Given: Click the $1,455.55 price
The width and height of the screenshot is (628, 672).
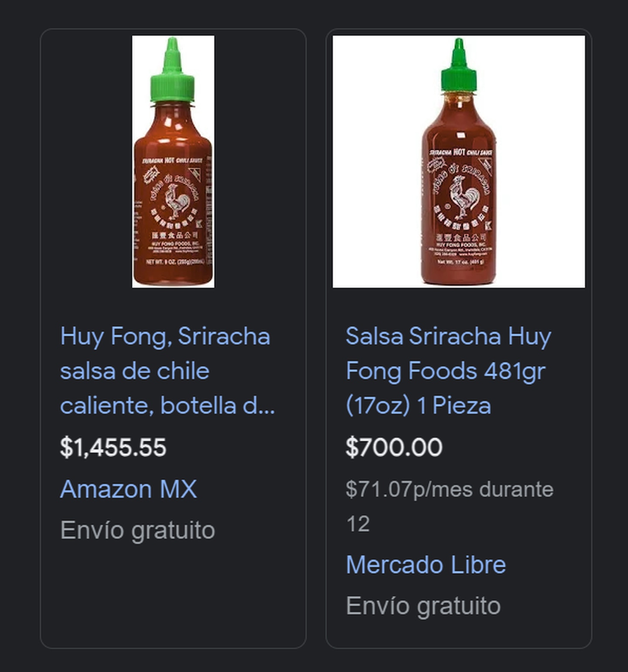Looking at the screenshot, I should tap(113, 447).
